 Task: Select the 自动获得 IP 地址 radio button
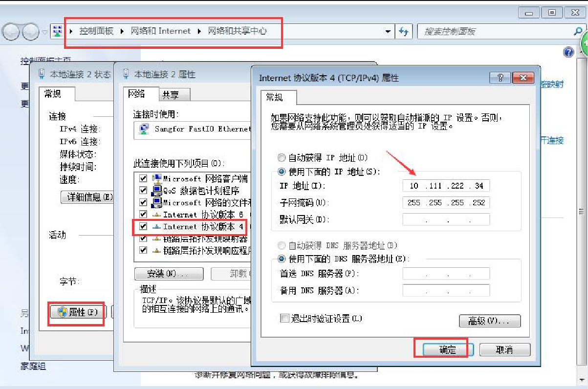pyautogui.click(x=282, y=158)
